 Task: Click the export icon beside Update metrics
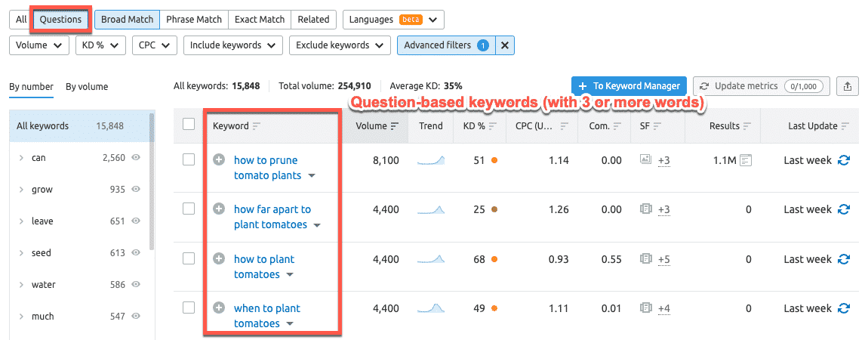click(847, 86)
